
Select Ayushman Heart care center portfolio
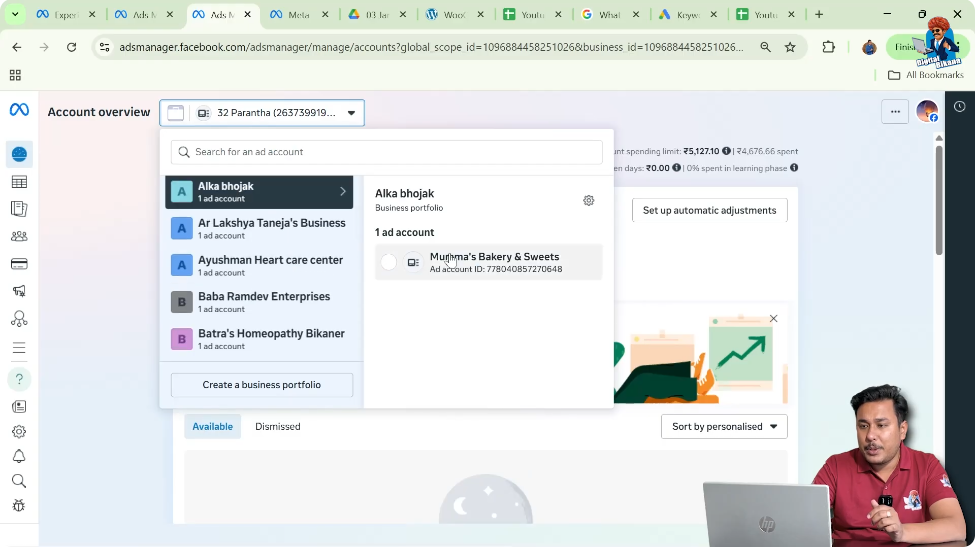(259, 265)
